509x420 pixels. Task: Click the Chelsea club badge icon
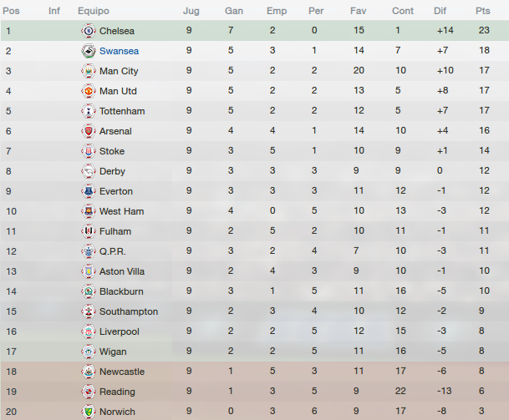(x=89, y=31)
